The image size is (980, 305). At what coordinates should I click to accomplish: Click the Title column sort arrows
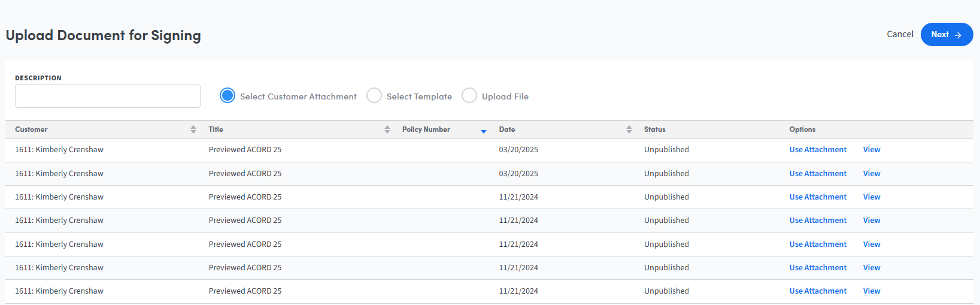pos(387,129)
